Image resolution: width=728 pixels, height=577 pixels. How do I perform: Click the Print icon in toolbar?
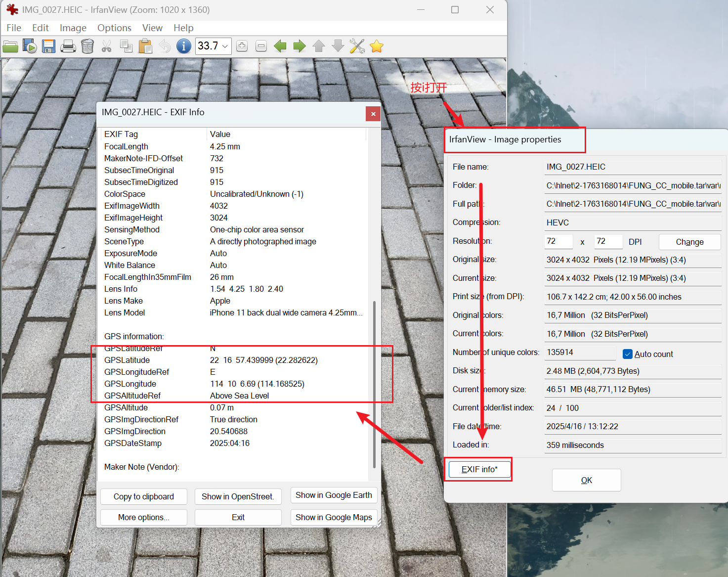68,46
